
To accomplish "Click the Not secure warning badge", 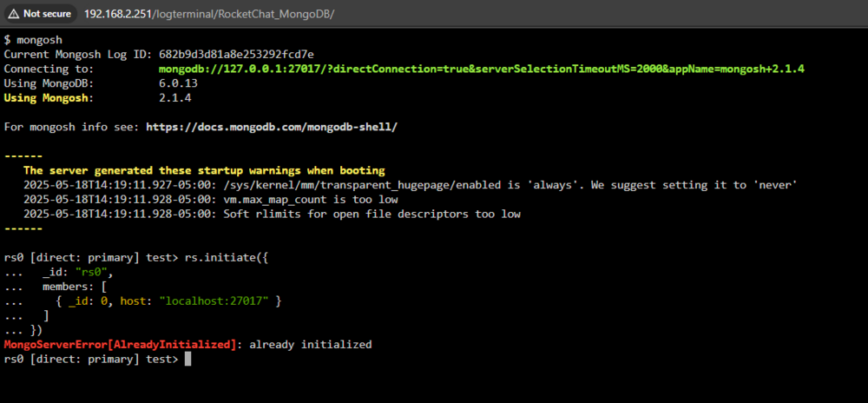I will [x=41, y=13].
